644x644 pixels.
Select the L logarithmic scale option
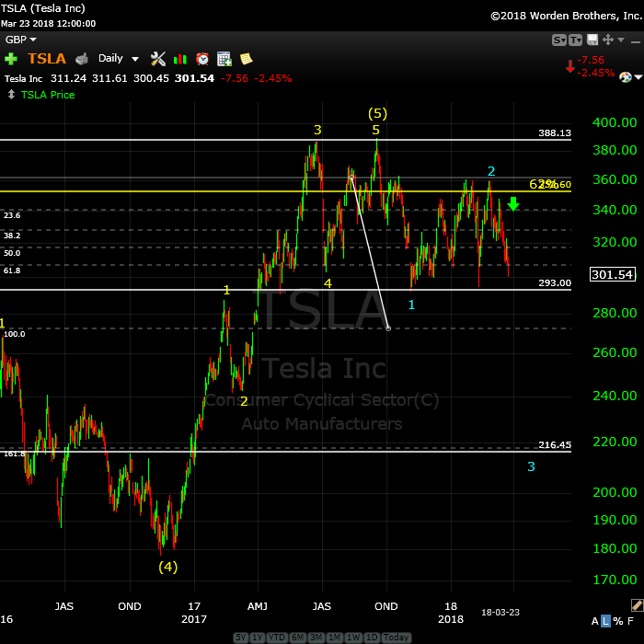605,621
